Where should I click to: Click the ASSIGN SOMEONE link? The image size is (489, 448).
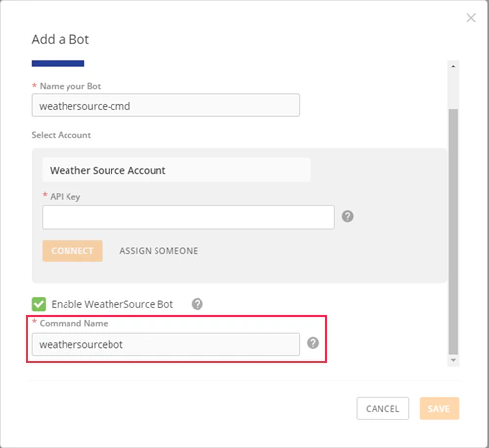(158, 251)
